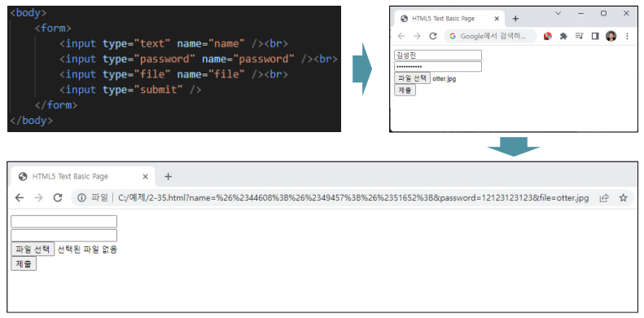Select the HTML5 Text Basic Page tab in the small browser
This screenshot has height=318, width=644.
[449, 19]
